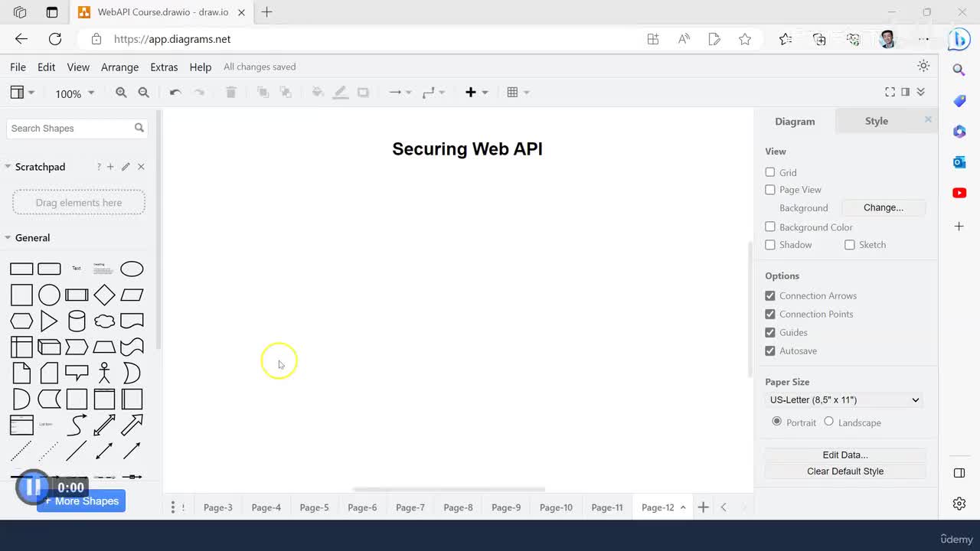Toggle fullscreen mode icon

pyautogui.click(x=890, y=92)
